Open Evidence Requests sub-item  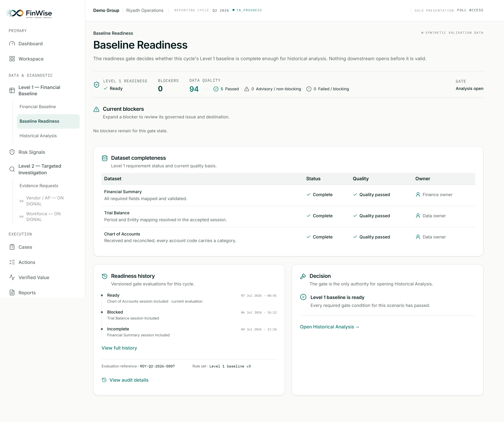coord(39,186)
